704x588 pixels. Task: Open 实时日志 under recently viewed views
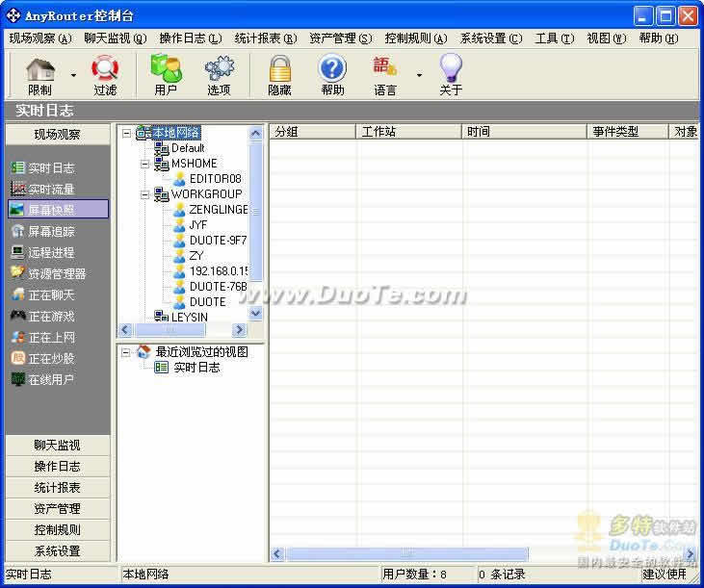coord(196,368)
